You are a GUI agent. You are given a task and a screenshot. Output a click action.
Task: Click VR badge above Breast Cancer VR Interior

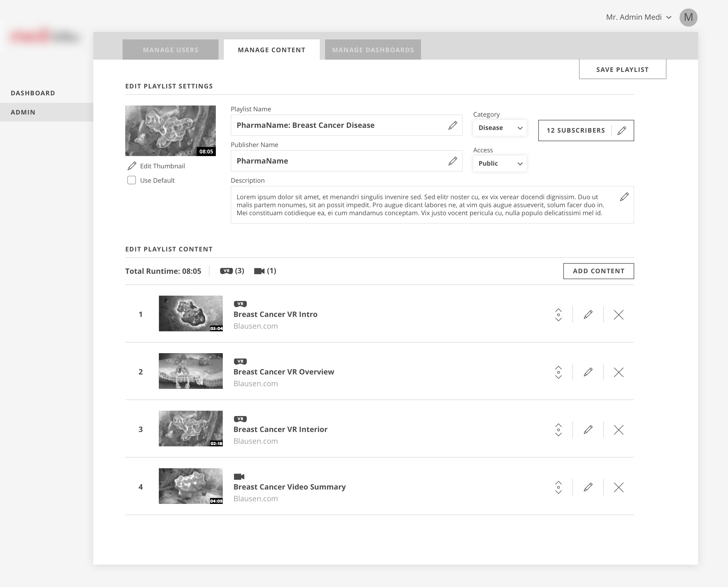click(x=240, y=419)
